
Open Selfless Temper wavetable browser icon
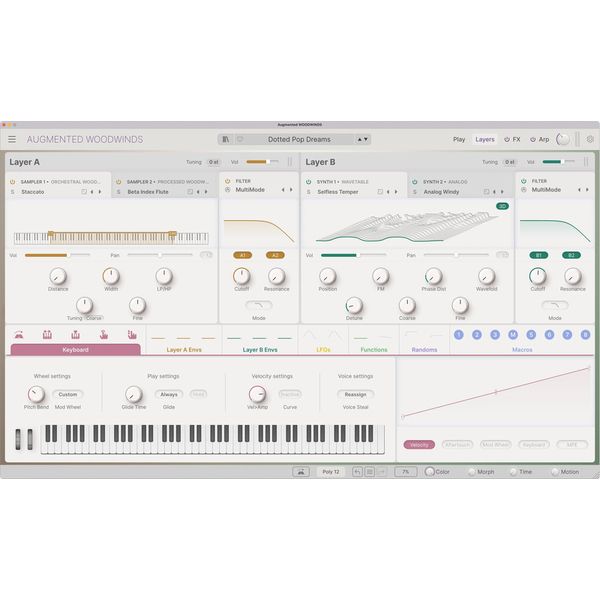pyautogui.click(x=380, y=192)
